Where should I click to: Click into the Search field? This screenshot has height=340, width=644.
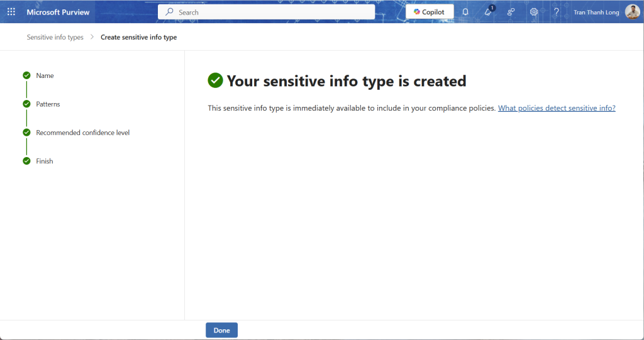click(x=270, y=12)
